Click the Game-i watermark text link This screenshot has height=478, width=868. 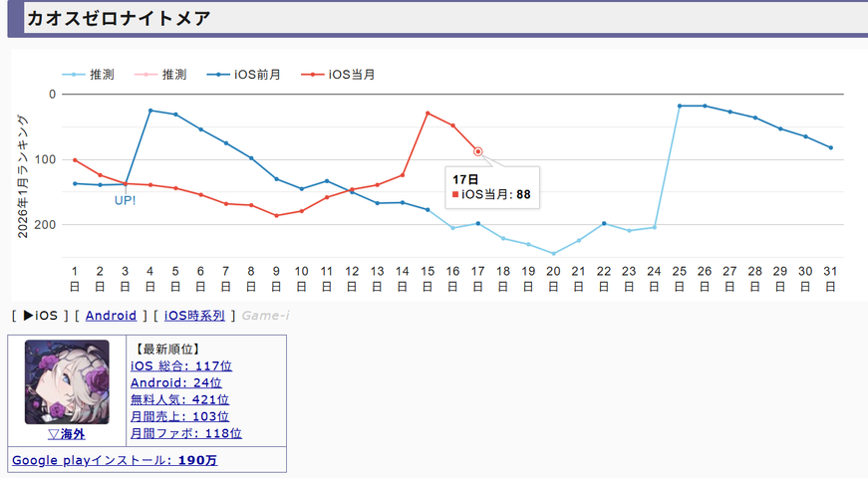coord(265,316)
